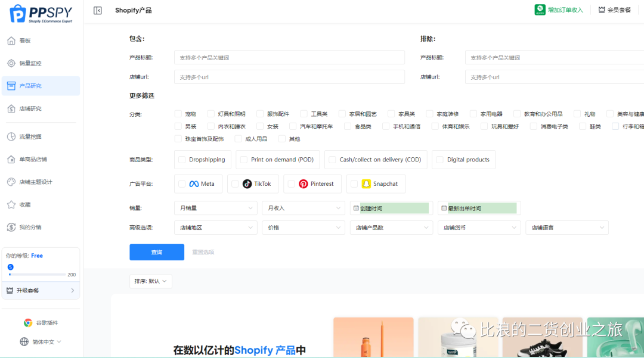Viewport: 644px width, 358px height.
Task: Open the 店铺语言 dropdown
Action: [x=567, y=228]
